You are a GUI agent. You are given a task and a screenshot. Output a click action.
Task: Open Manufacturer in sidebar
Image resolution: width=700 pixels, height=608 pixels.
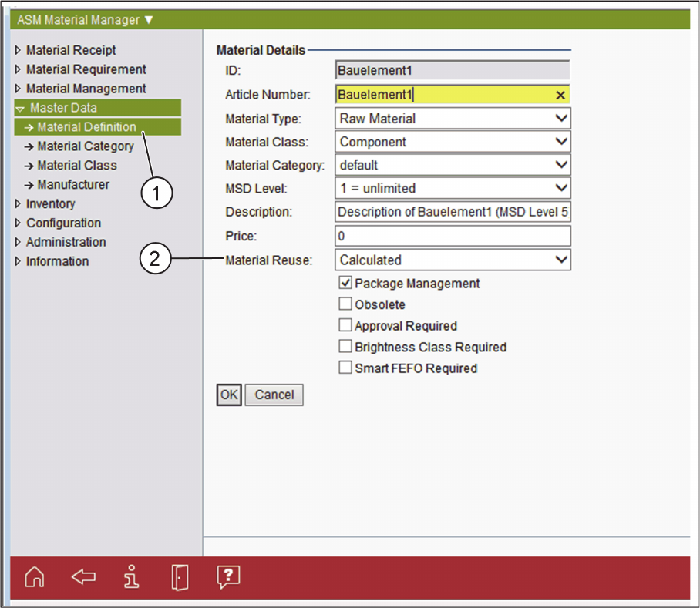pos(73,184)
